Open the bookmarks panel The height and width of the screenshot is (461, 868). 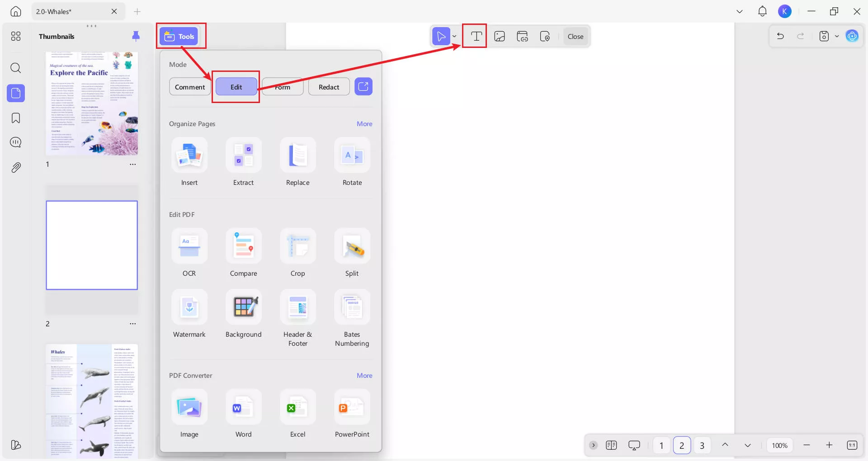tap(16, 118)
